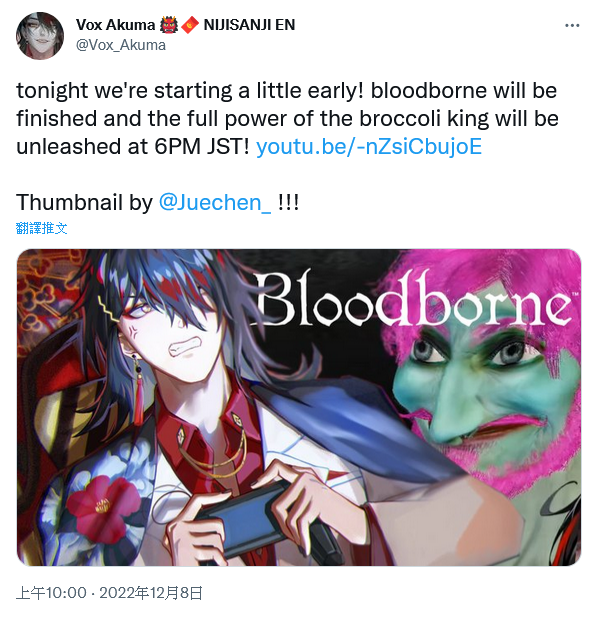598x619 pixels.
Task: Open the Bloodborne thumbnail image
Action: (x=299, y=407)
